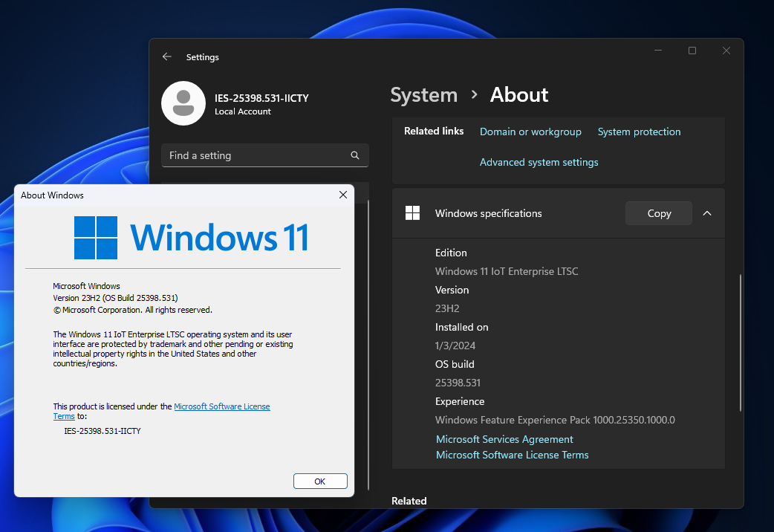The width and height of the screenshot is (774, 532).
Task: Close the About Windows dialog
Action: [343, 195]
